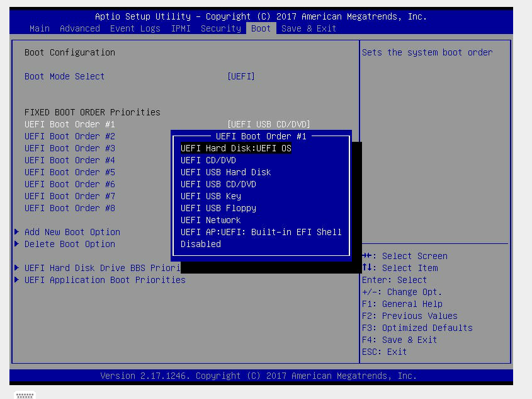
Task: Click the 'F4: Save & Exit' hint
Action: tap(399, 340)
